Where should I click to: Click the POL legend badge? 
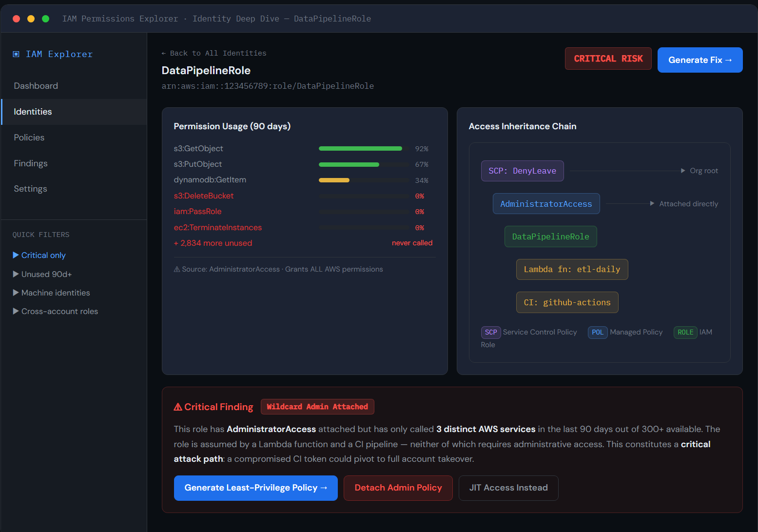pos(598,332)
